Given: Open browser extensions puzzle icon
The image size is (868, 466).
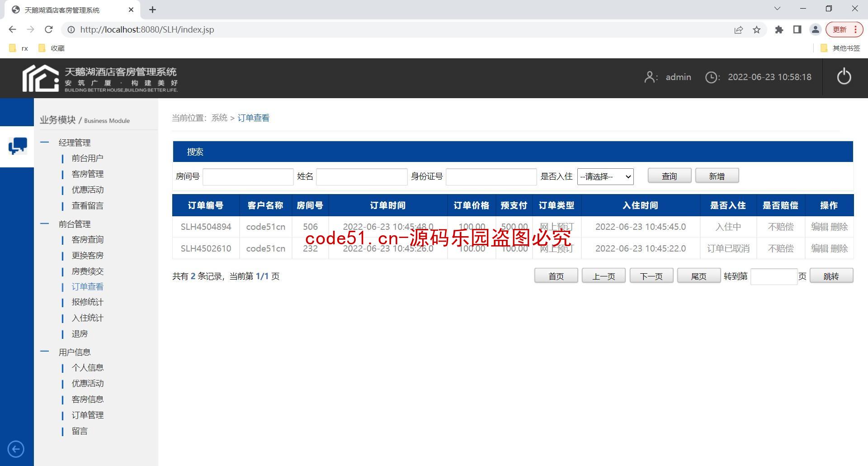Looking at the screenshot, I should click(779, 29).
